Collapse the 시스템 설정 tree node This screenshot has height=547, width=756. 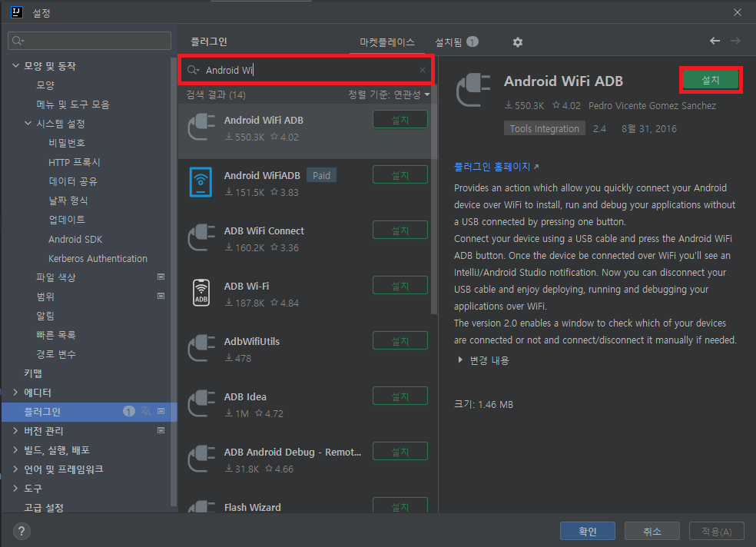click(x=28, y=124)
